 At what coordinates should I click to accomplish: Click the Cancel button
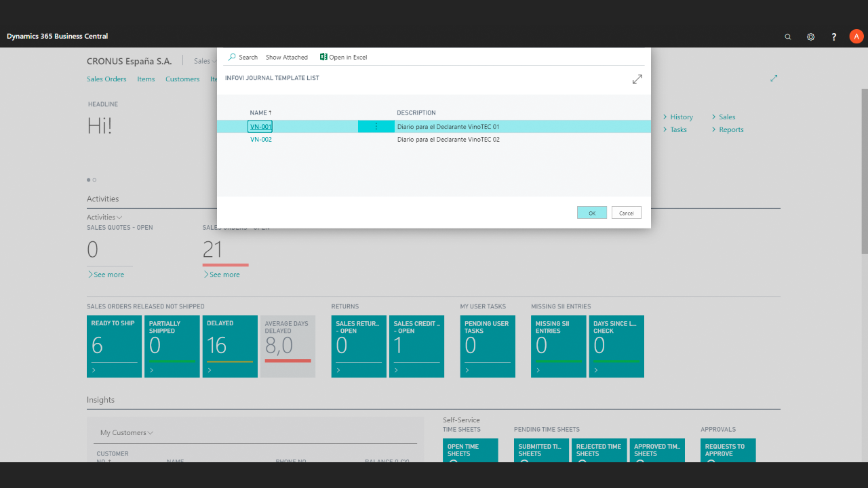pyautogui.click(x=627, y=213)
